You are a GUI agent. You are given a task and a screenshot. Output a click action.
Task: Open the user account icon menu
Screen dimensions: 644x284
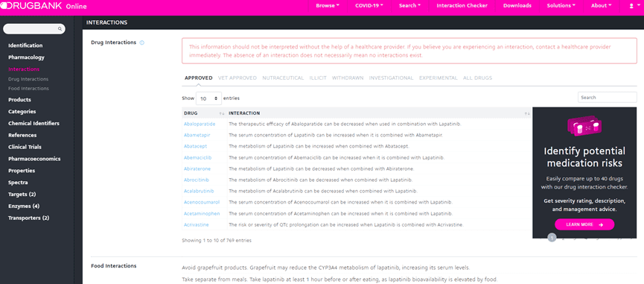click(633, 6)
